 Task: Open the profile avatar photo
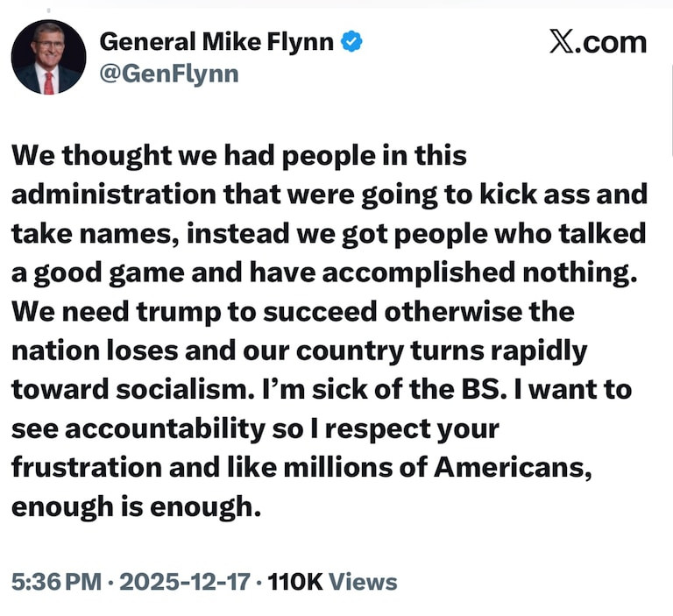pos(49,57)
